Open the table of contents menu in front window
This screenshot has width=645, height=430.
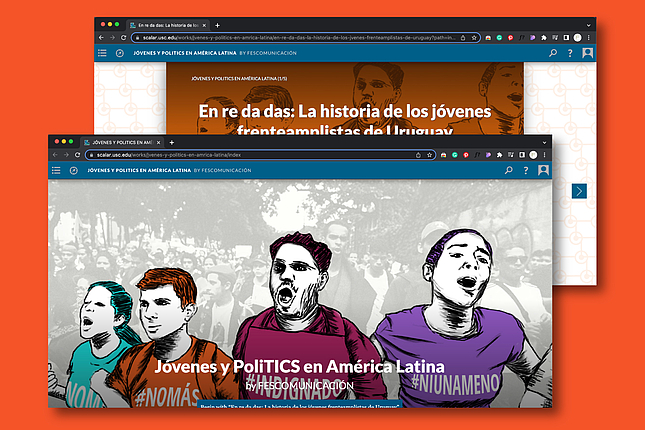(56, 171)
